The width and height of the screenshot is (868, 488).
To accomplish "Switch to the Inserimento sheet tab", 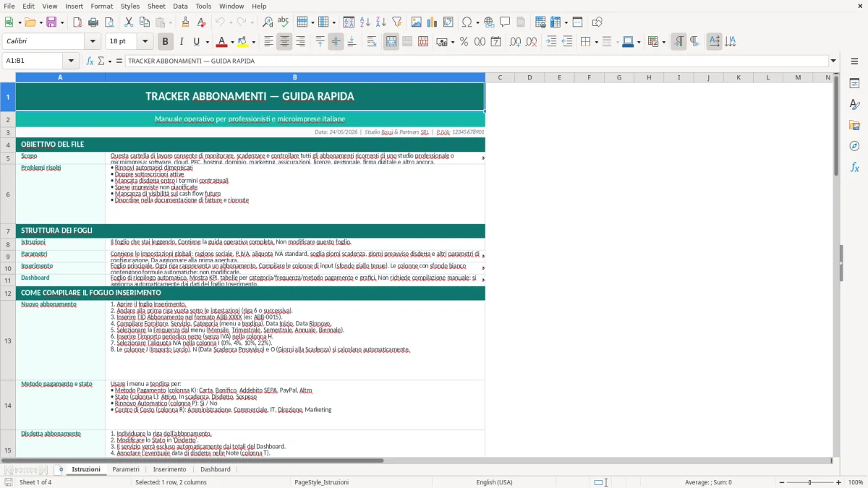I will click(169, 469).
